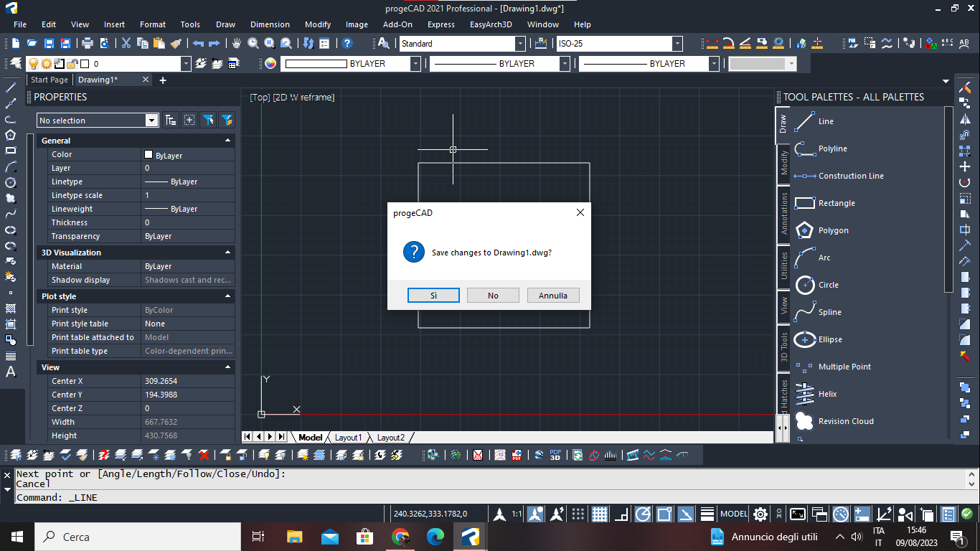Add a new drawing tab with plus
This screenshot has height=551, width=980.
(x=163, y=80)
